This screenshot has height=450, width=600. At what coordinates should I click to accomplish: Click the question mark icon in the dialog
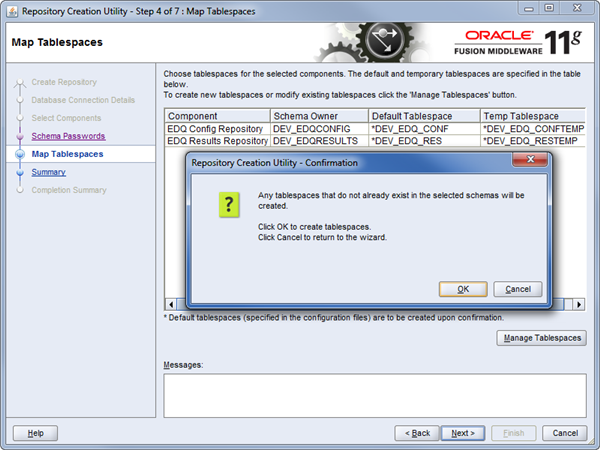click(x=229, y=205)
